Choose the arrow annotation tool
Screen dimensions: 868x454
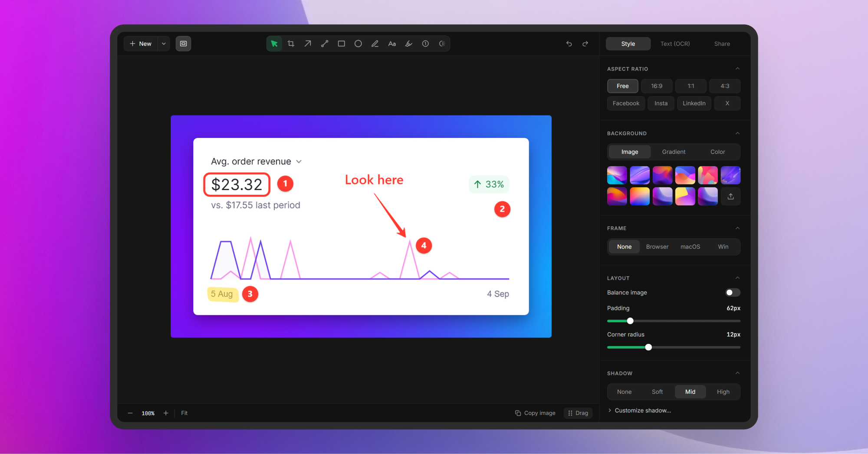(x=308, y=44)
